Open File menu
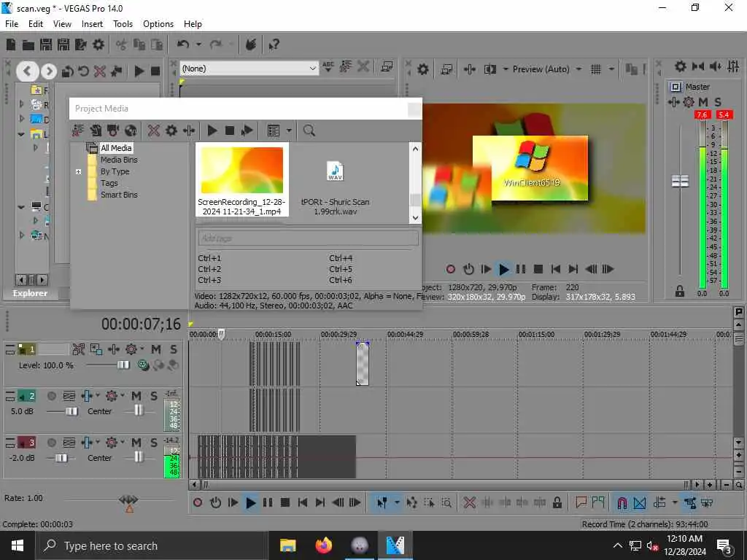Viewport: 747px width, 560px height. pos(12,24)
